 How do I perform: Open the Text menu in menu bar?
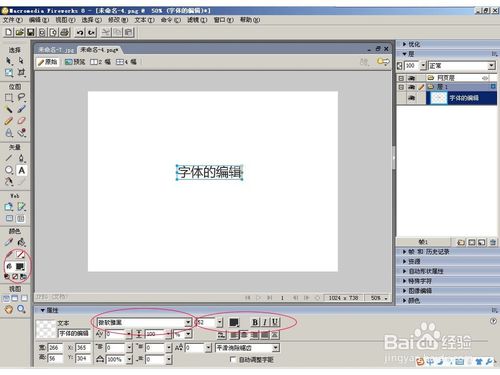pos(144,20)
